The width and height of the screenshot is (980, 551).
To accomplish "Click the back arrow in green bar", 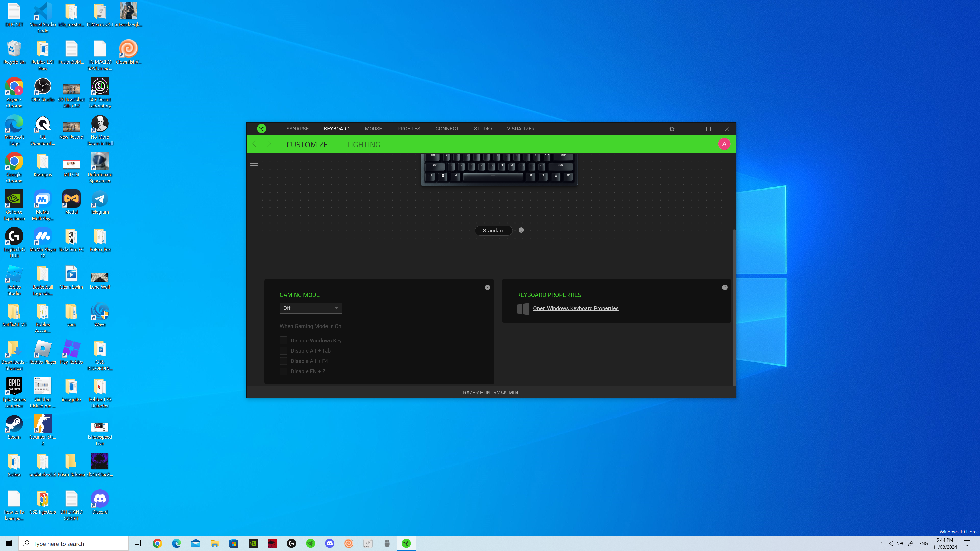I will tap(254, 144).
